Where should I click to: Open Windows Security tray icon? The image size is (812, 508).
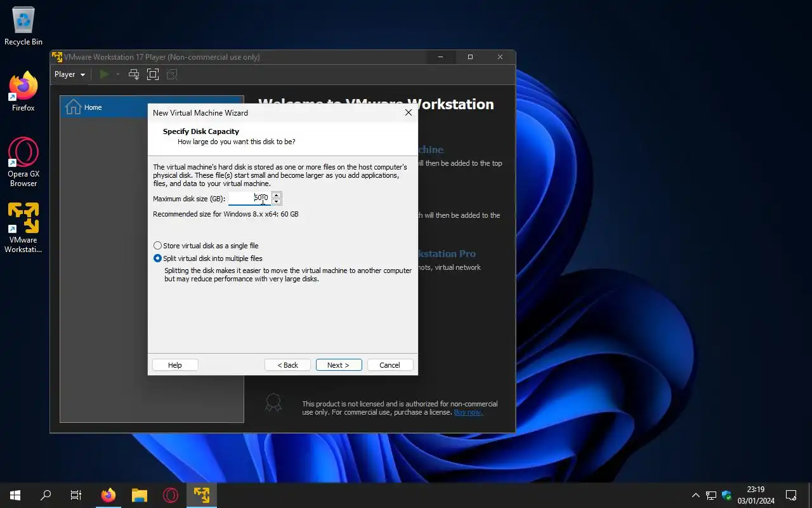tap(727, 495)
